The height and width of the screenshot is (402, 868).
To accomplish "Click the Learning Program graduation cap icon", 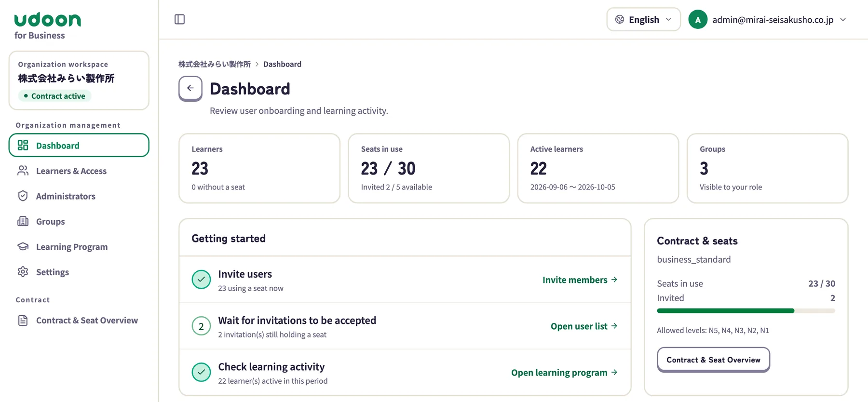I will pyautogui.click(x=23, y=246).
